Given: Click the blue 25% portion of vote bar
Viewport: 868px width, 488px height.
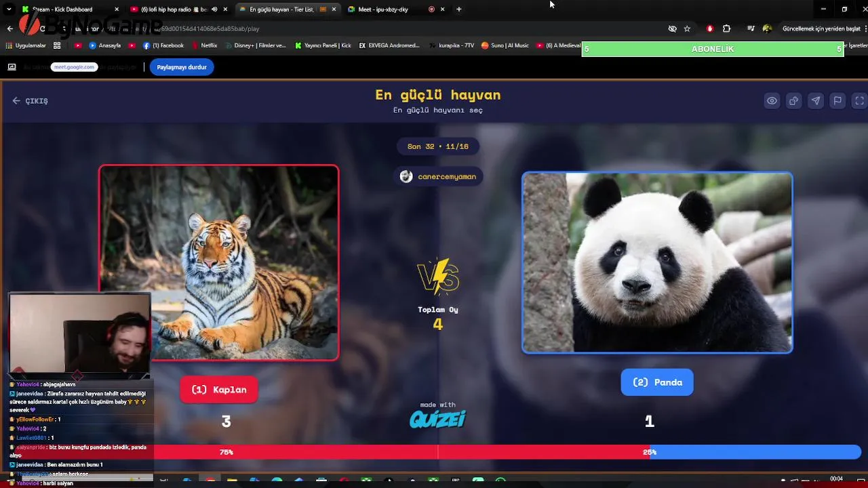Looking at the screenshot, I should (755, 452).
